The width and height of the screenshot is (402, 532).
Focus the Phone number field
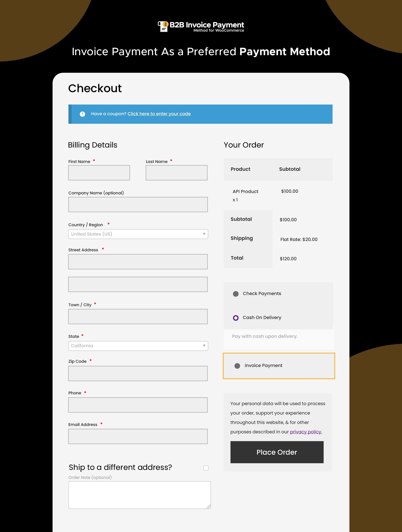(x=138, y=405)
